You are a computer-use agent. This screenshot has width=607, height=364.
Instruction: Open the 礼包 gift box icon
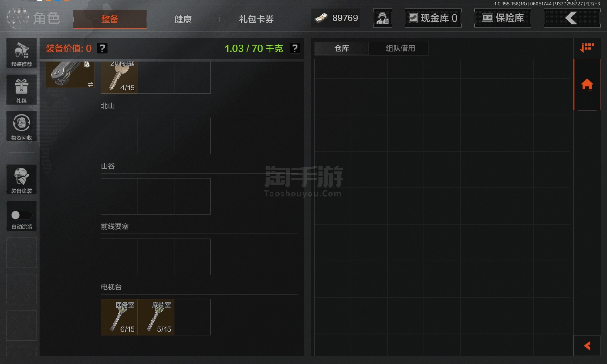(x=22, y=90)
